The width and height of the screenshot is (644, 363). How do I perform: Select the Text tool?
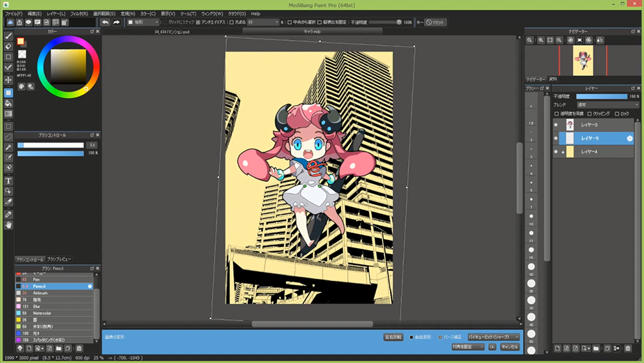[x=8, y=181]
